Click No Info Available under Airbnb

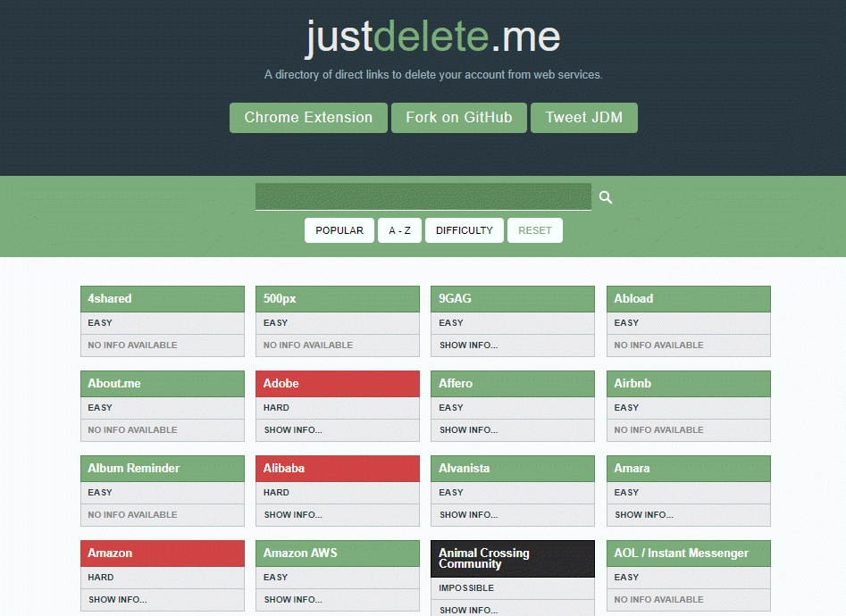coord(658,430)
